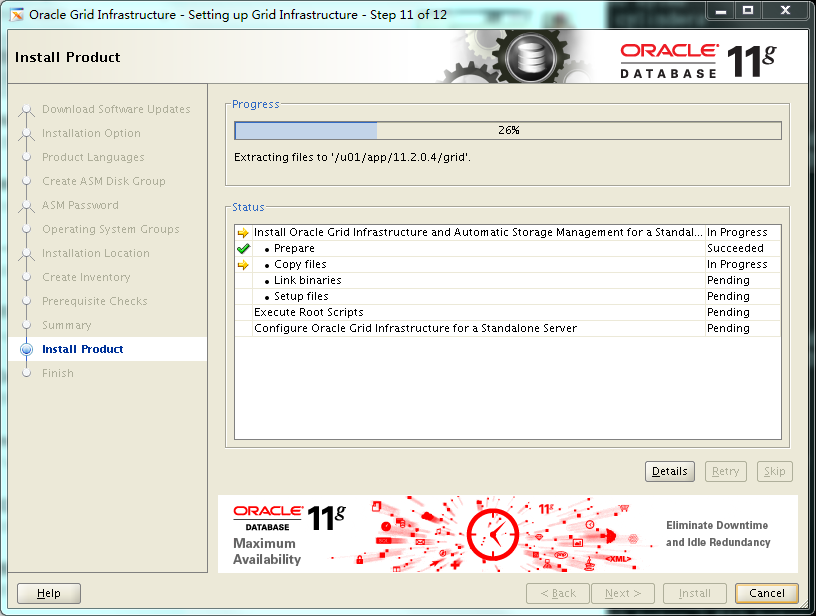Go back with the Back button
This screenshot has width=816, height=616.
tap(558, 593)
